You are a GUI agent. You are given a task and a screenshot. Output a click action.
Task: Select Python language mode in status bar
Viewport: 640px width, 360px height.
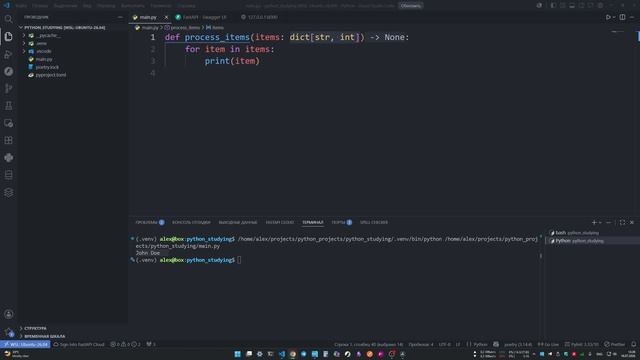click(480, 344)
